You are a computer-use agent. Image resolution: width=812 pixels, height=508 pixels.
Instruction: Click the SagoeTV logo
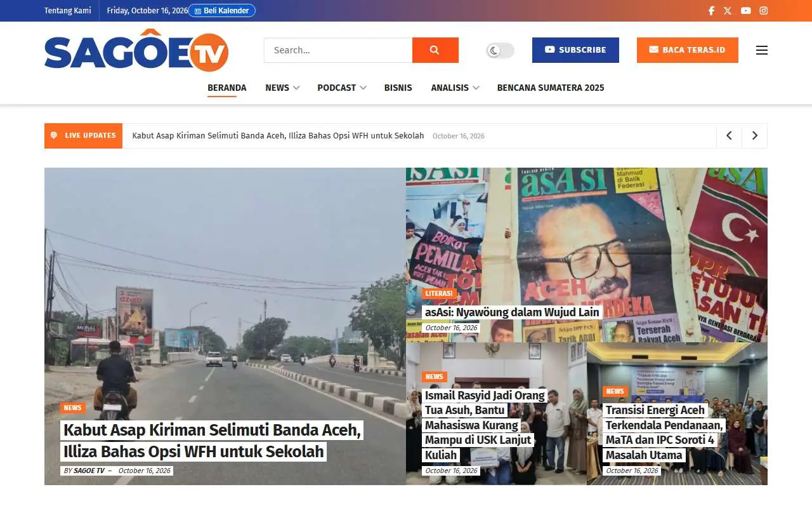(x=136, y=50)
